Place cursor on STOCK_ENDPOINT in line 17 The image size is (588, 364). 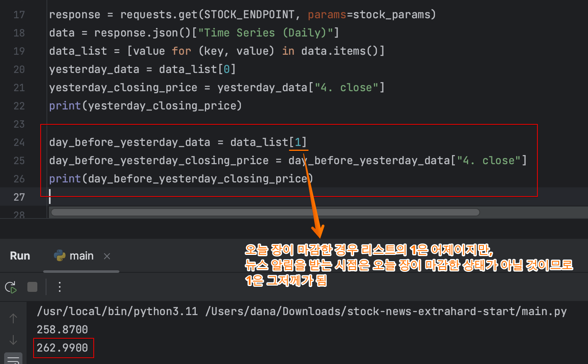(x=249, y=15)
